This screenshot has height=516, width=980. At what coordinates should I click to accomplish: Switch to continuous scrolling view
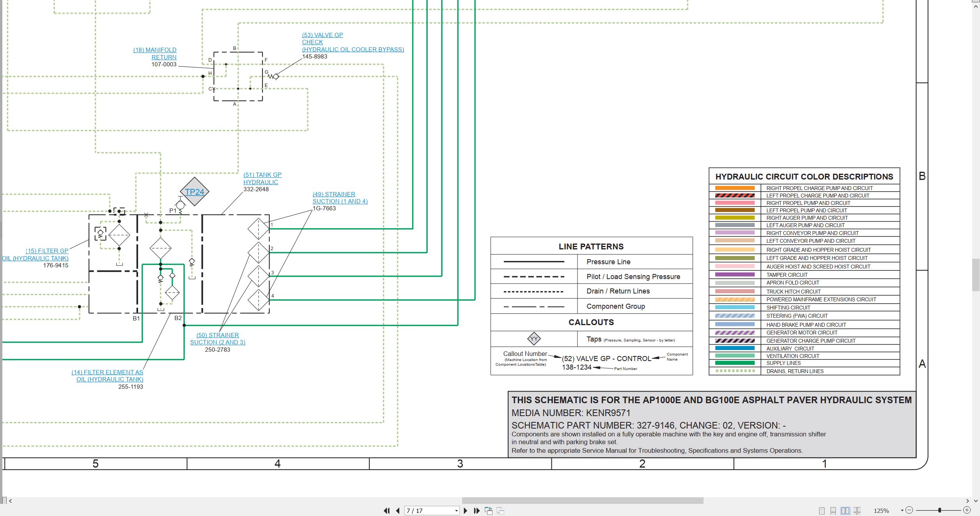coord(833,511)
